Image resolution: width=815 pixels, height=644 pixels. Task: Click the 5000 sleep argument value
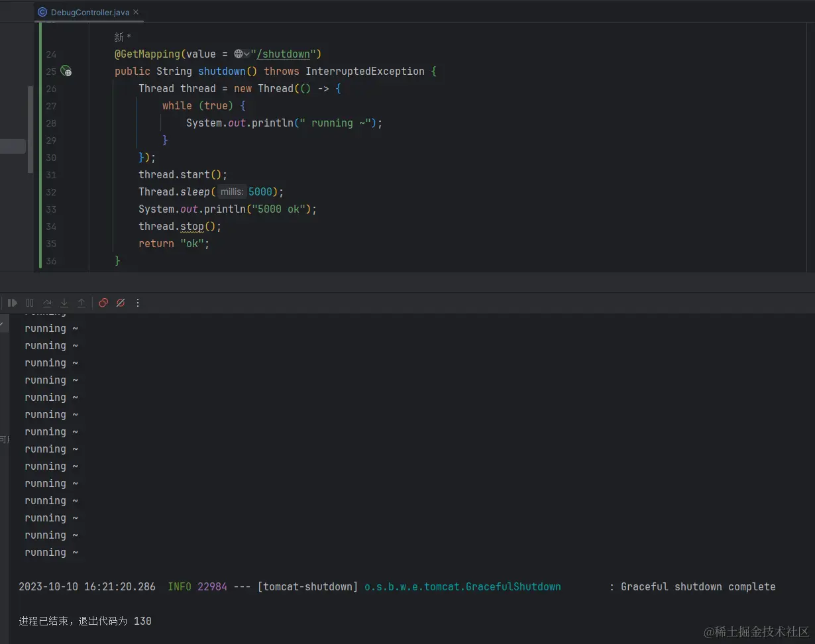pos(260,192)
